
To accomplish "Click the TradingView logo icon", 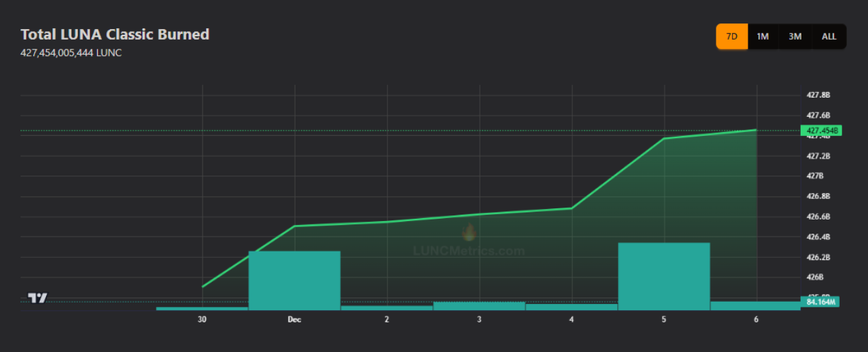I will click(x=38, y=298).
